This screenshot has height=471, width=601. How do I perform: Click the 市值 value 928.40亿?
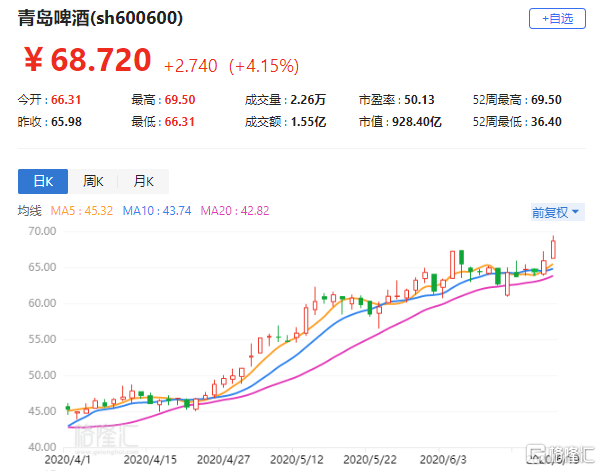[x=417, y=122]
